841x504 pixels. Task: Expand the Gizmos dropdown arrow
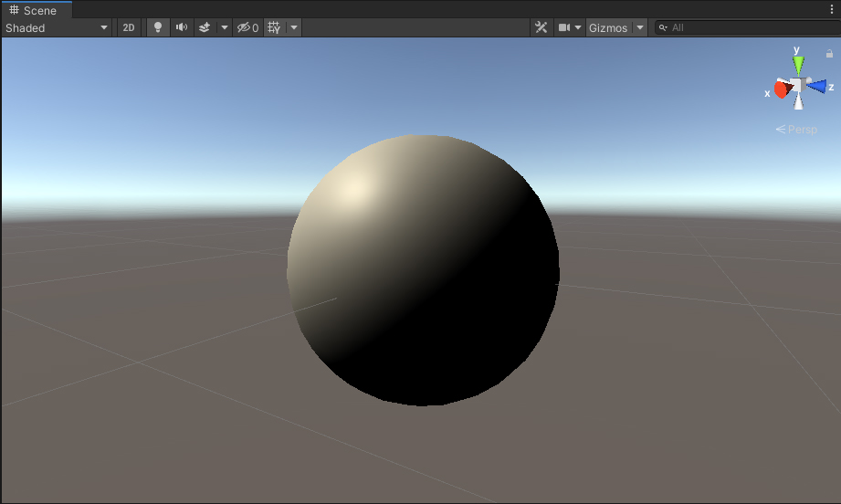click(640, 27)
